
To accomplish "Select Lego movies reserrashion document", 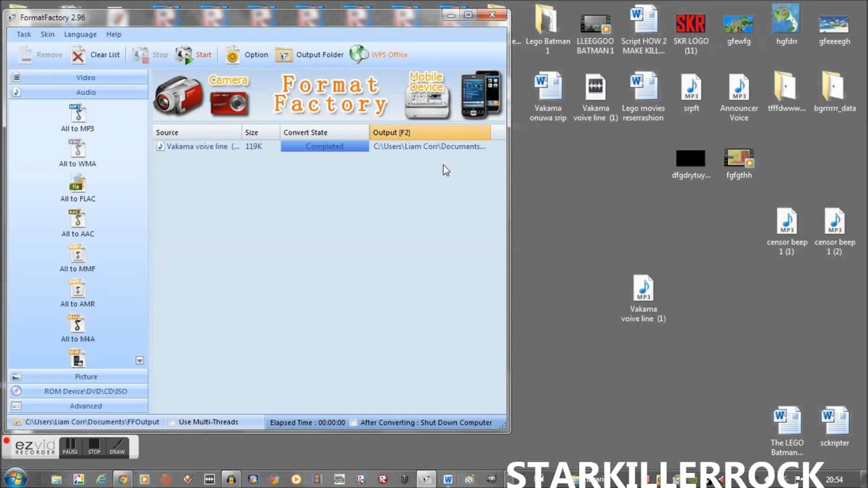I will coord(644,97).
